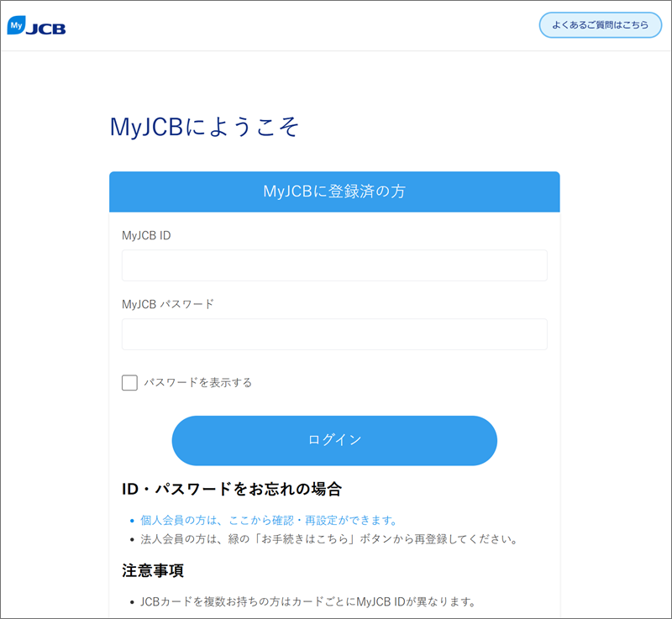Click the MyJCBに登録済の方 header banner
672x619 pixels.
334,191
